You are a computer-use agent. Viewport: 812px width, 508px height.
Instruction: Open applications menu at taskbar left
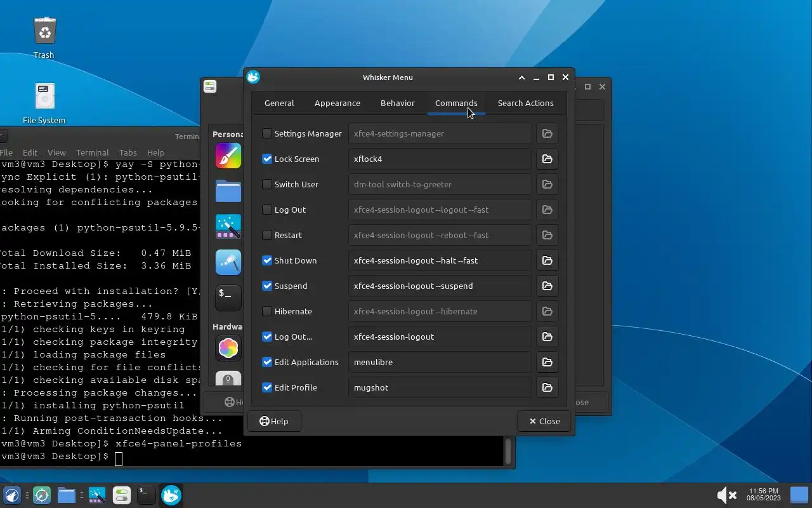(11, 495)
